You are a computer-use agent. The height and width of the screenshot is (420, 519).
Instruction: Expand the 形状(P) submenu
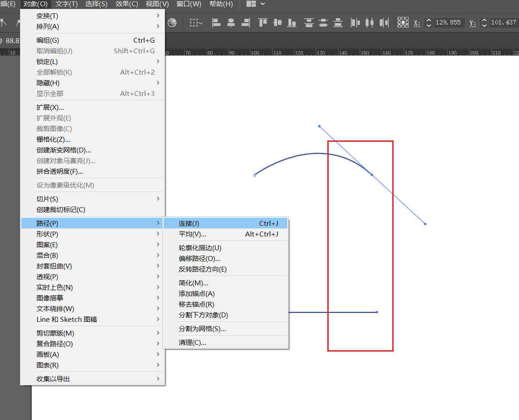coord(93,234)
